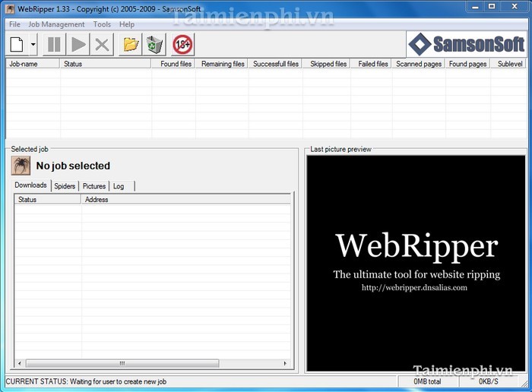The height and width of the screenshot is (392, 532).
Task: Pause the job with the pause button
Action: pos(54,44)
